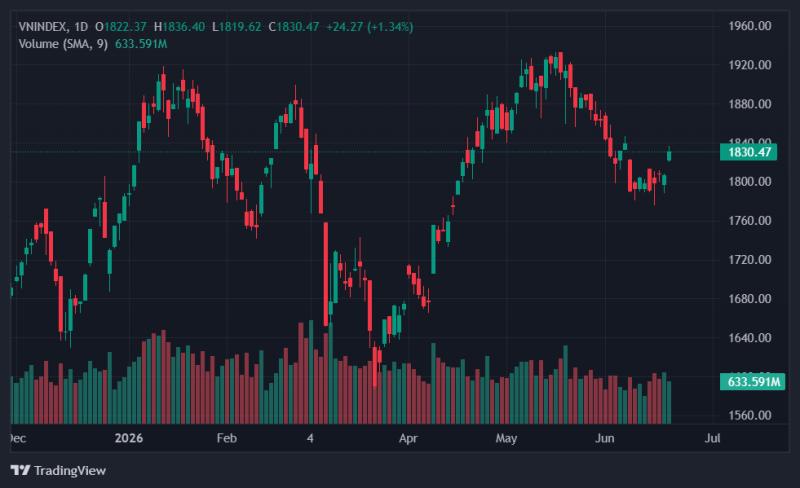Click the Apr marker on time axis
Screen dimensions: 800x488
click(408, 438)
